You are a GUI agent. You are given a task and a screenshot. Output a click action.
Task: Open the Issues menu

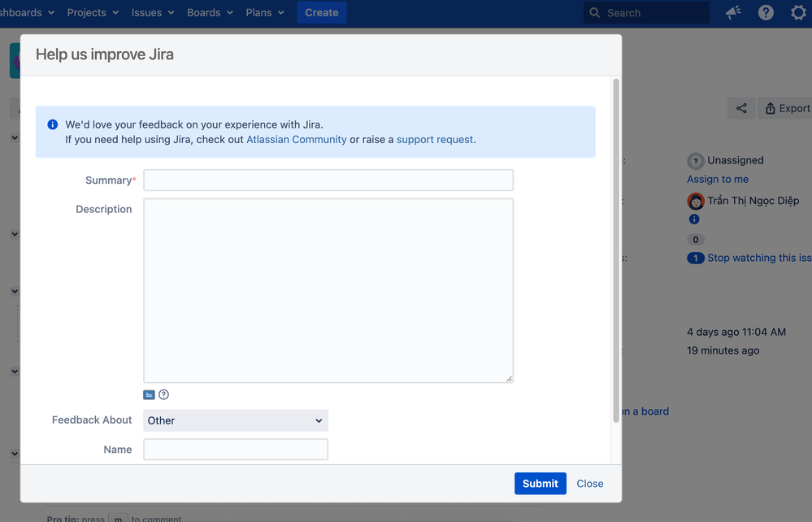pos(153,12)
